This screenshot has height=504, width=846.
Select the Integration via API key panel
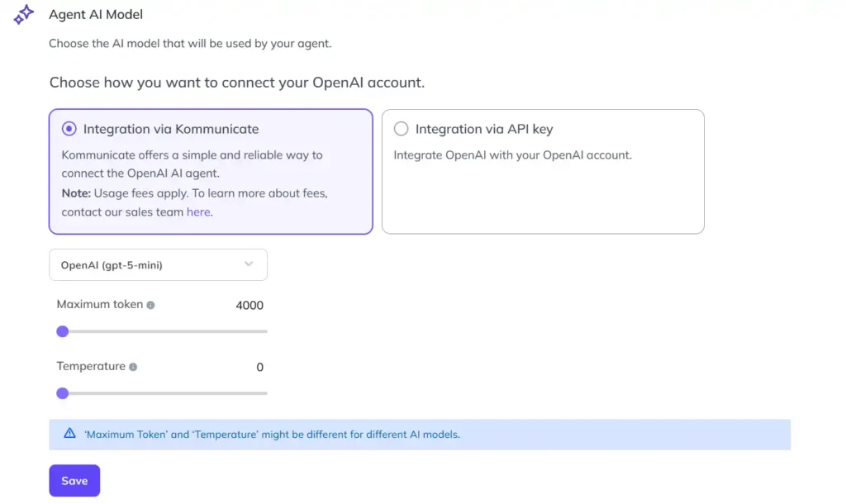[542, 169]
